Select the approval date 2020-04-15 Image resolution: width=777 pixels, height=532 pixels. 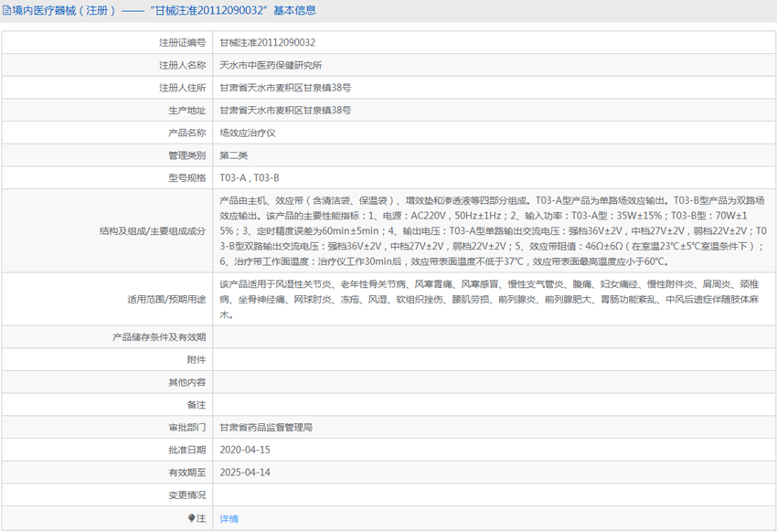pos(245,451)
